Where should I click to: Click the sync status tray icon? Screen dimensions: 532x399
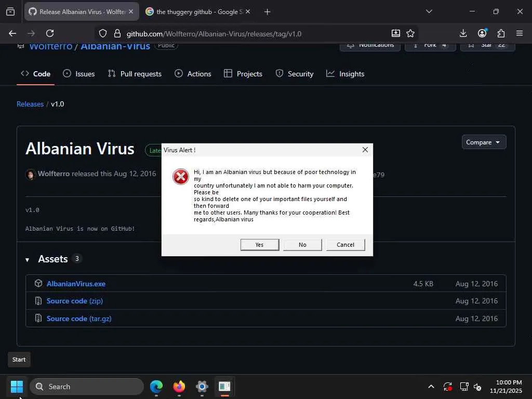point(447,387)
